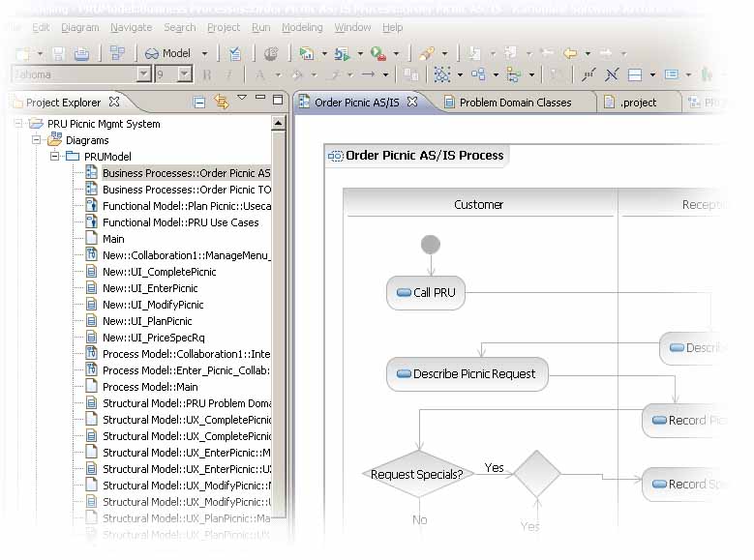
Task: Click the Save disk icon in toolbar
Action: (59, 53)
